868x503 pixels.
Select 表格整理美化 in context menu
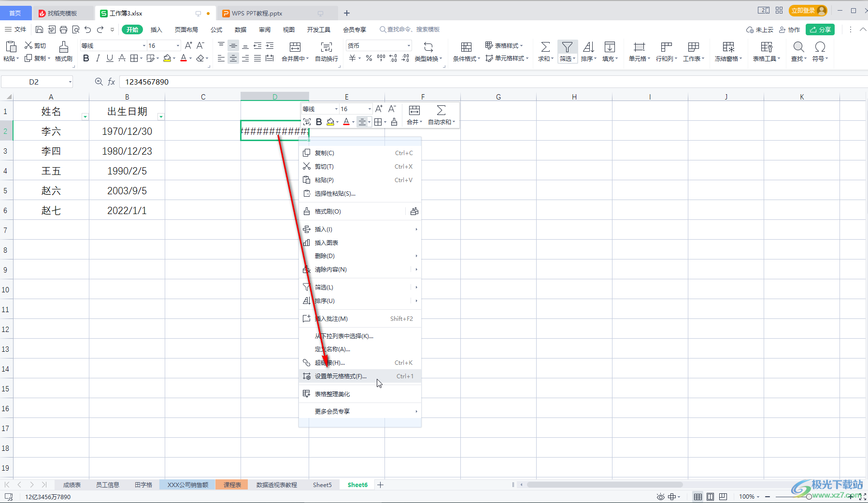(x=360, y=394)
